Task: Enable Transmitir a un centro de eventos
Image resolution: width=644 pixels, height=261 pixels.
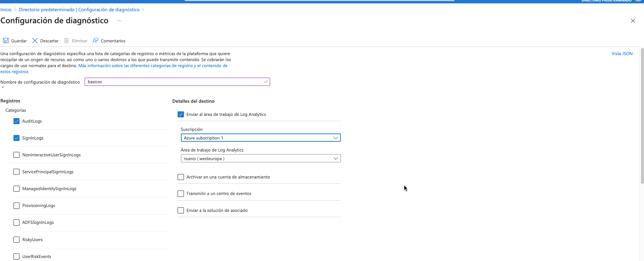Action: click(x=181, y=194)
